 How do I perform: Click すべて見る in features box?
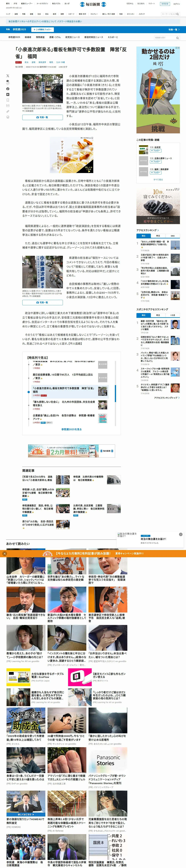click(158, 180)
